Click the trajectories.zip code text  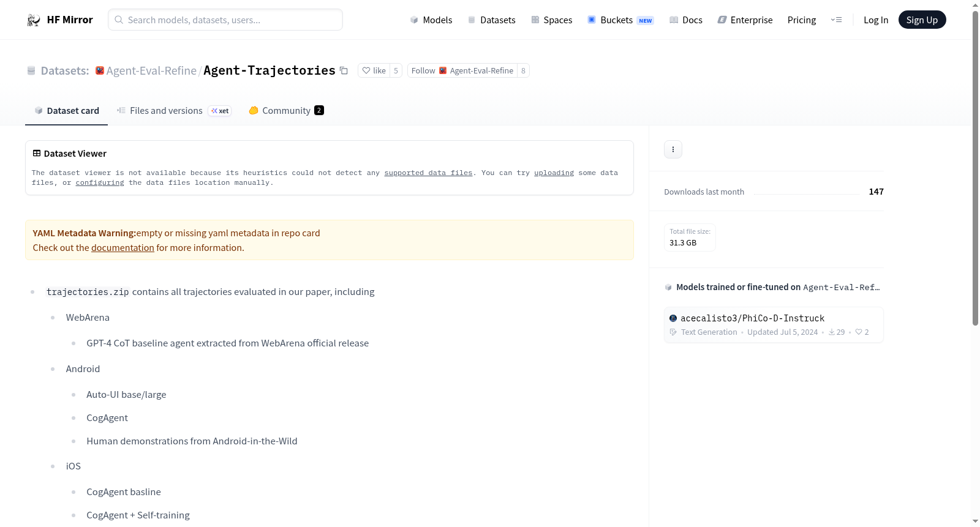coord(88,293)
